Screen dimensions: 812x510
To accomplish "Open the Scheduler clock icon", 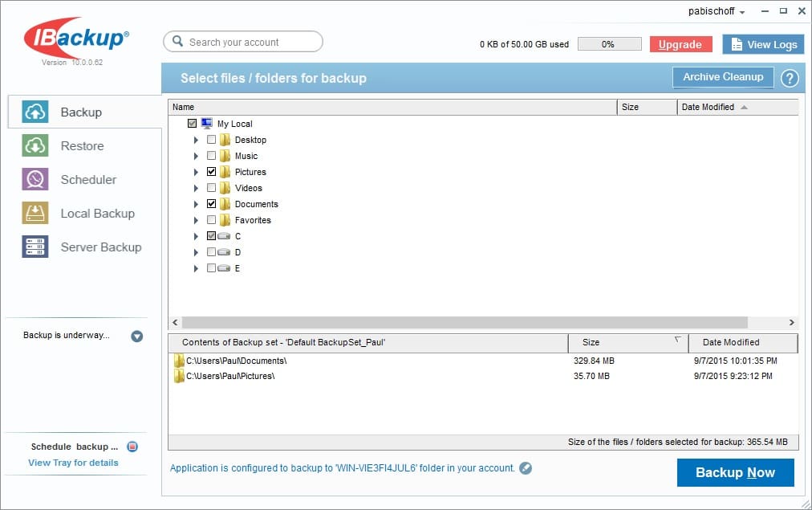I will pyautogui.click(x=35, y=180).
